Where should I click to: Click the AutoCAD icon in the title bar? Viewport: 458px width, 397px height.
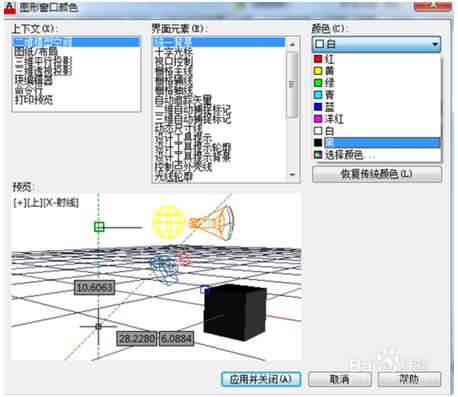10,8
